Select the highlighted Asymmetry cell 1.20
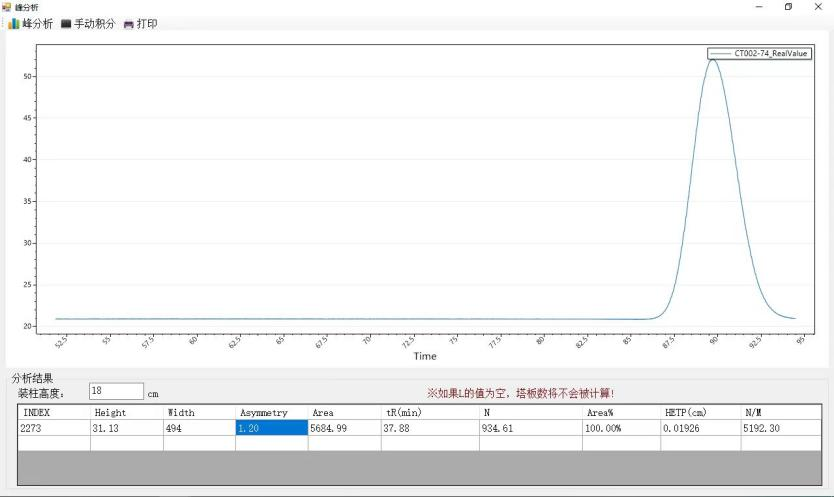The height and width of the screenshot is (497, 834). tap(271, 428)
